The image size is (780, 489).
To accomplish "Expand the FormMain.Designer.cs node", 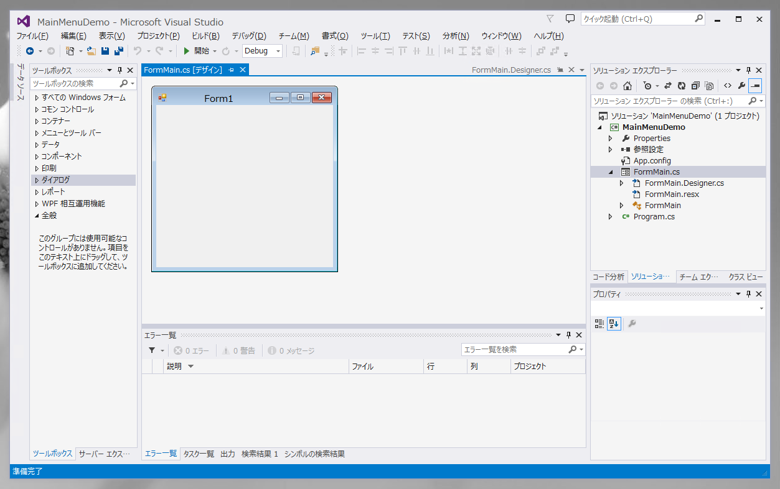I will [x=621, y=183].
